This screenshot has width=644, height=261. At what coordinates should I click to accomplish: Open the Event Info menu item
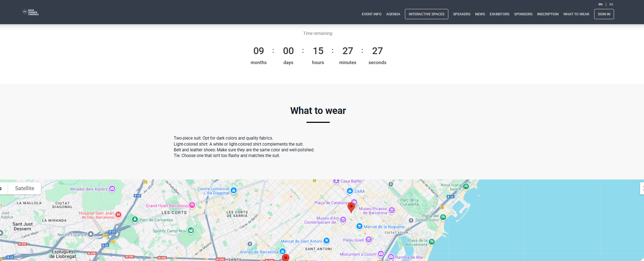coord(371,14)
